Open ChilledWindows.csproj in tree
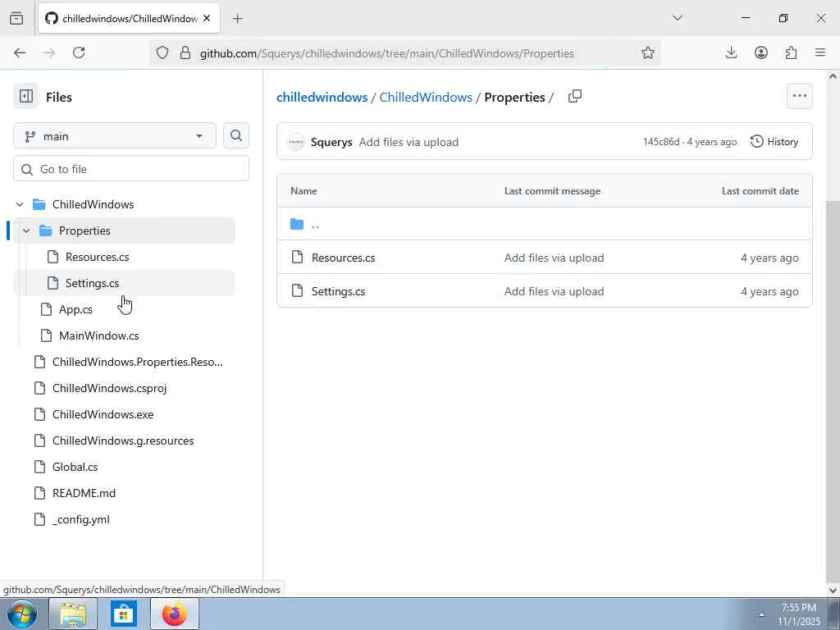This screenshot has height=630, width=840. [109, 388]
